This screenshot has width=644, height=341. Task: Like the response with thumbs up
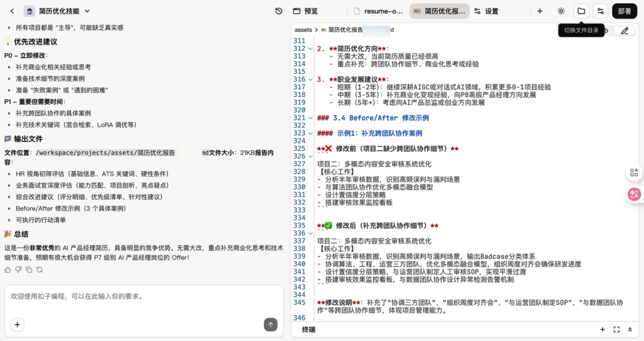click(x=8, y=269)
